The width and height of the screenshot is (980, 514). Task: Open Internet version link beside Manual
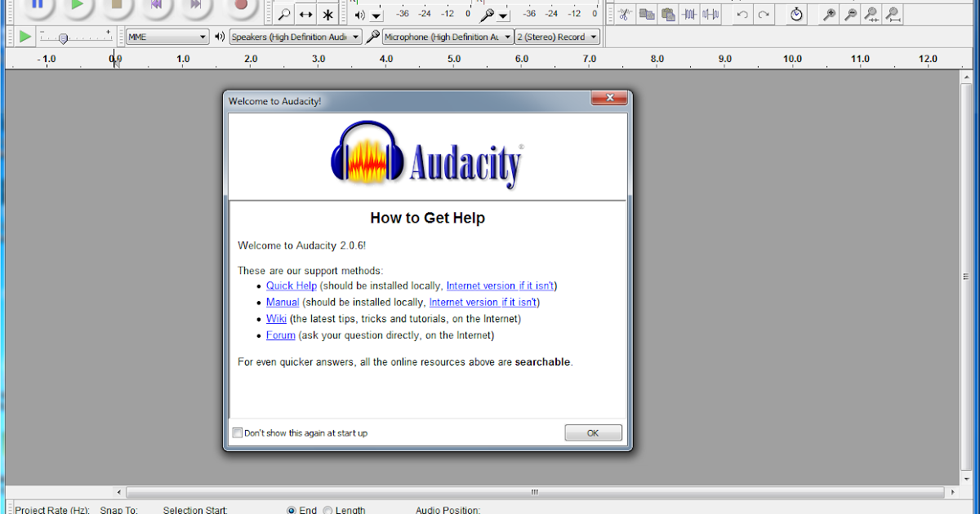coord(483,302)
